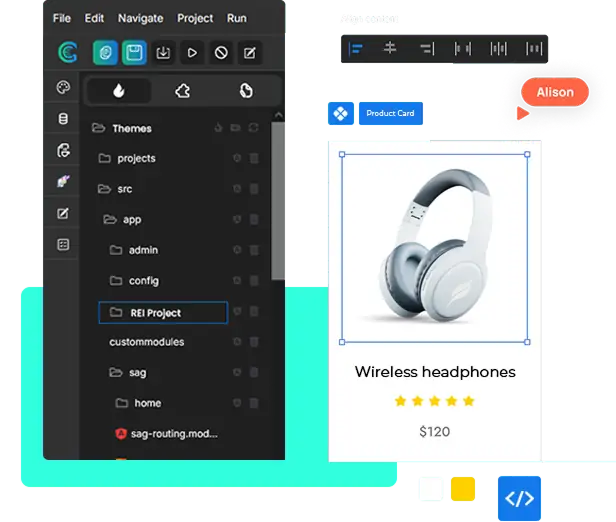The width and height of the screenshot is (616, 522).
Task: Open the palette icon in sidebar
Action: pyautogui.click(x=63, y=87)
